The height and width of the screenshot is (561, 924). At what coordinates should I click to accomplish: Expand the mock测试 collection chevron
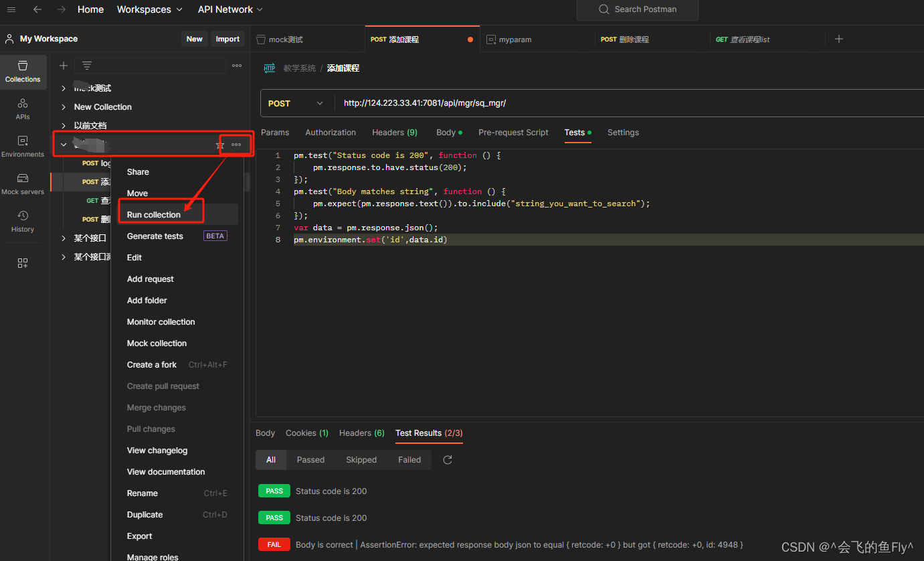(x=64, y=88)
